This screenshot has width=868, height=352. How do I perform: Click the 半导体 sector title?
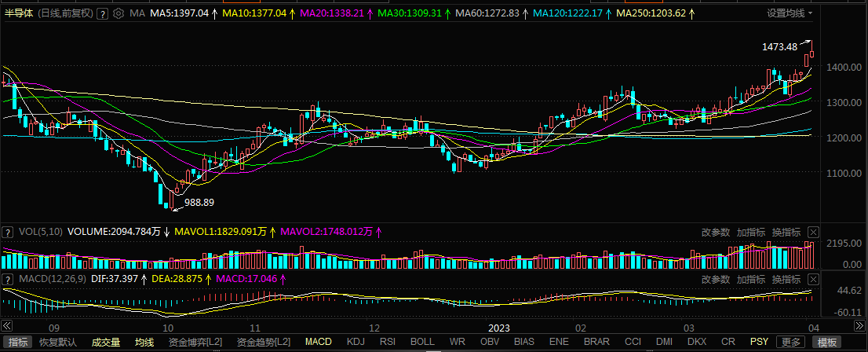coord(20,13)
